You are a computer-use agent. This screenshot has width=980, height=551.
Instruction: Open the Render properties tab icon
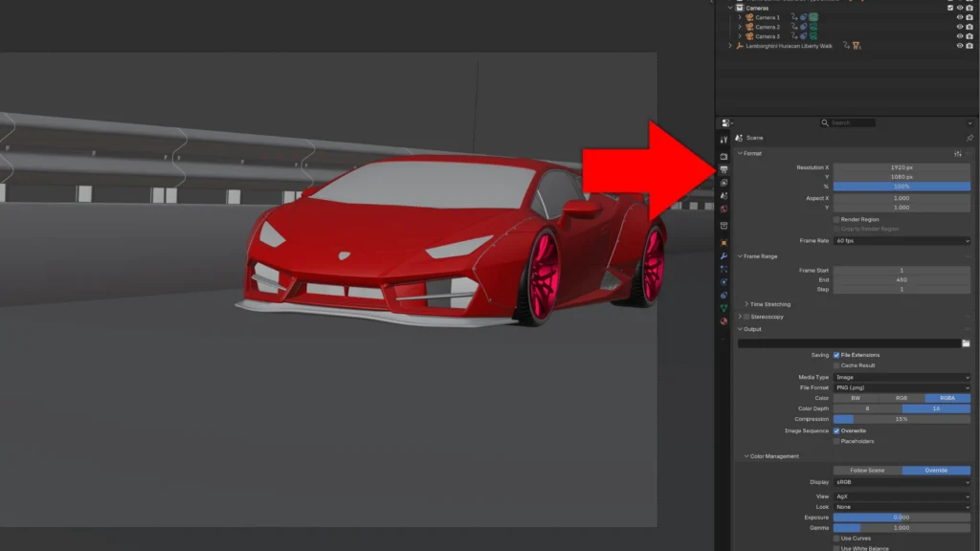click(x=724, y=156)
